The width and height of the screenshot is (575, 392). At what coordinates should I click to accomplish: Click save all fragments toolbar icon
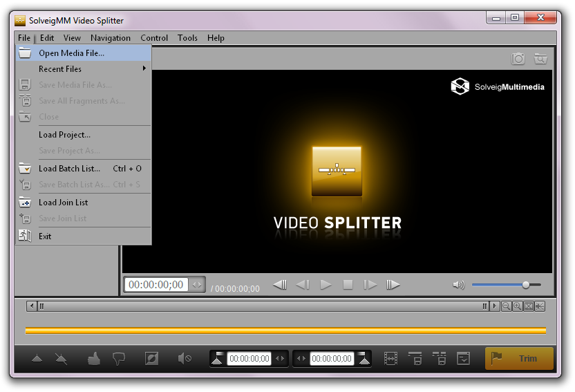point(440,358)
